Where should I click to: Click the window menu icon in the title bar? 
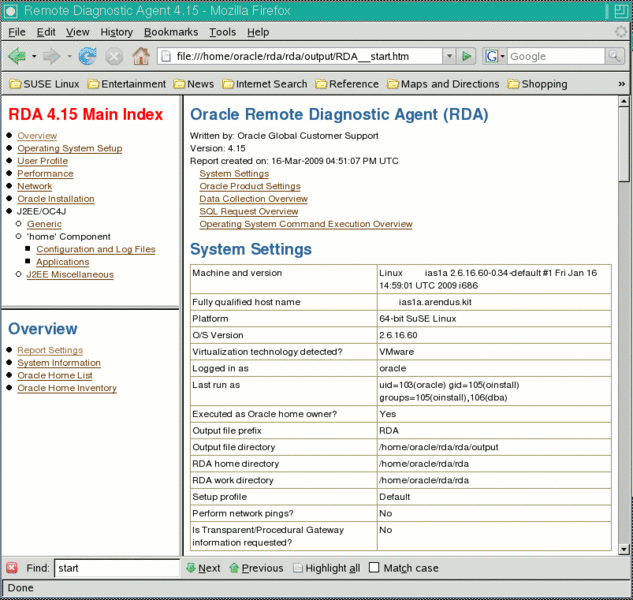(10, 11)
